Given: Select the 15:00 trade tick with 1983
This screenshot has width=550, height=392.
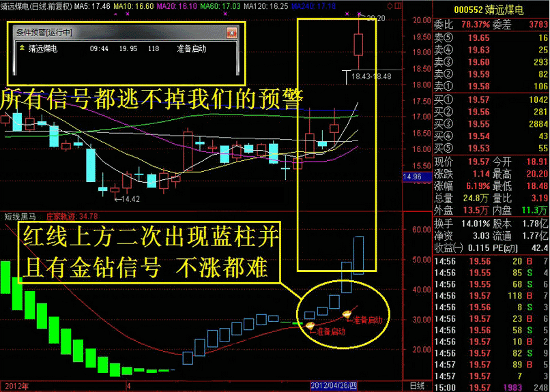Looking at the screenshot, I should coord(491,387).
